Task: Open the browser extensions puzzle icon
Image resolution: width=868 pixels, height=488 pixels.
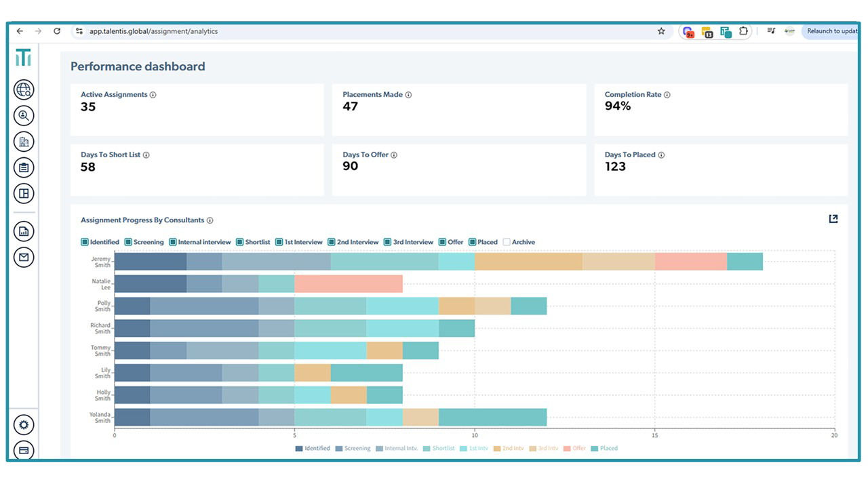Action: pos(743,31)
